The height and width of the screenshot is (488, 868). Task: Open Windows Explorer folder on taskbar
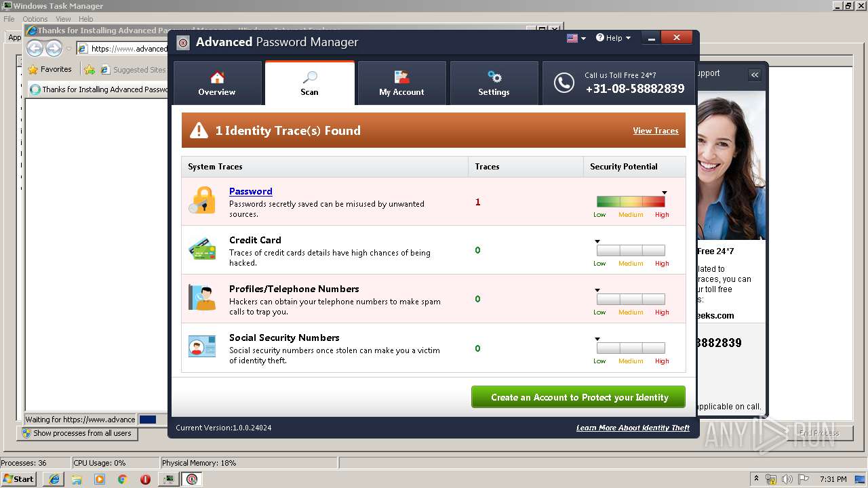pos(77,479)
